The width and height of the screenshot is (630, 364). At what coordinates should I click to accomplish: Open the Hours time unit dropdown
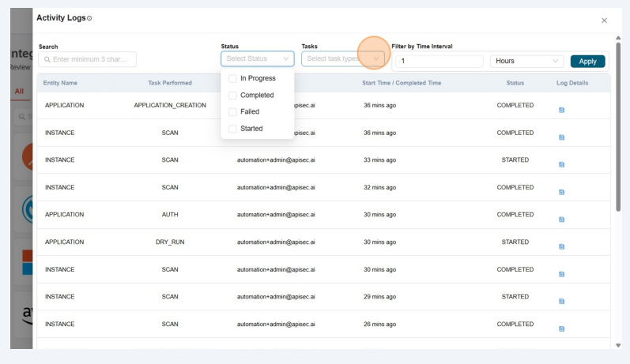click(x=526, y=61)
